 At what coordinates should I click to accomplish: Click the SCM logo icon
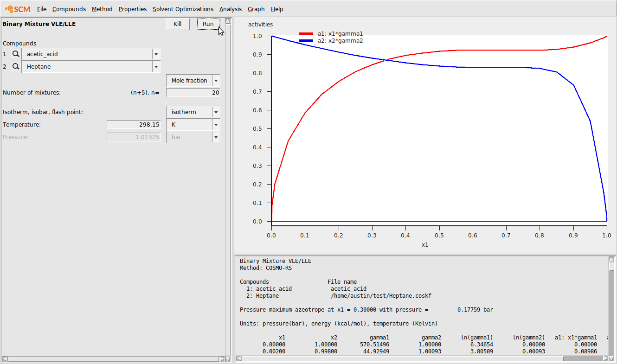point(18,9)
